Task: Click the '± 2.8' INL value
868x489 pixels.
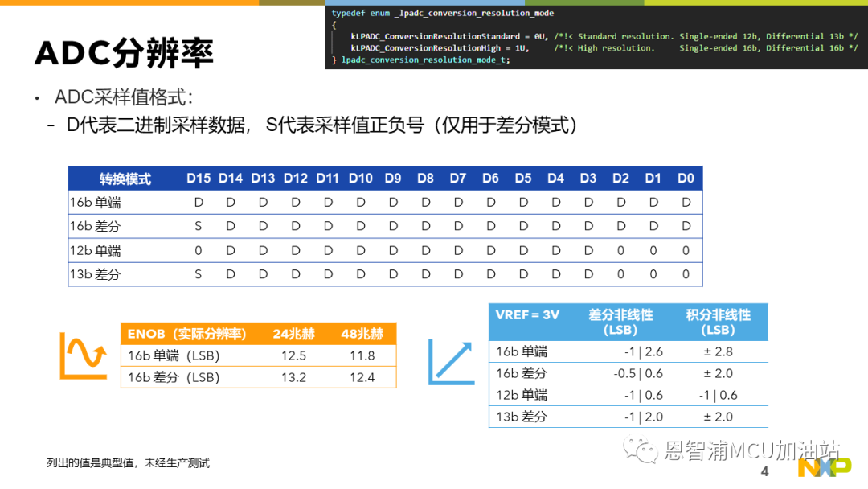Action: (718, 351)
